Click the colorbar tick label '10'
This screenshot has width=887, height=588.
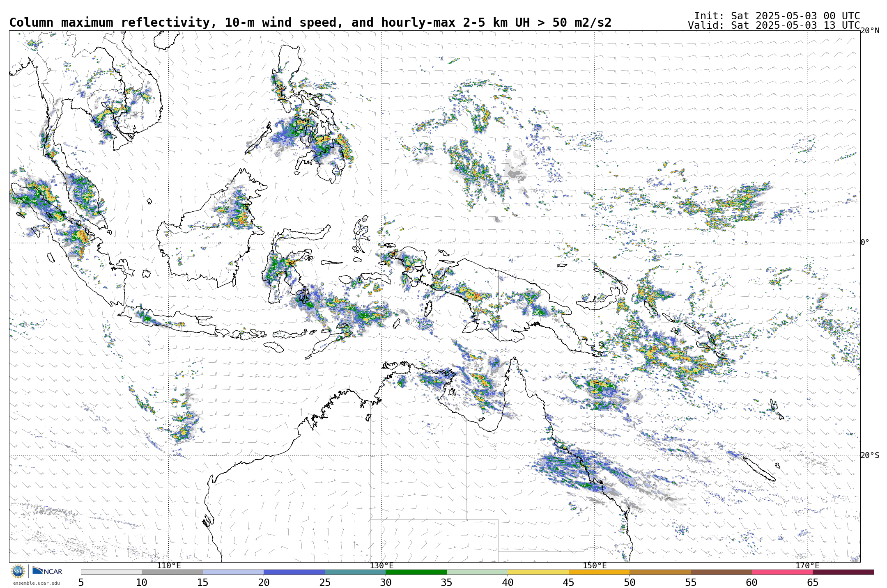tap(142, 583)
